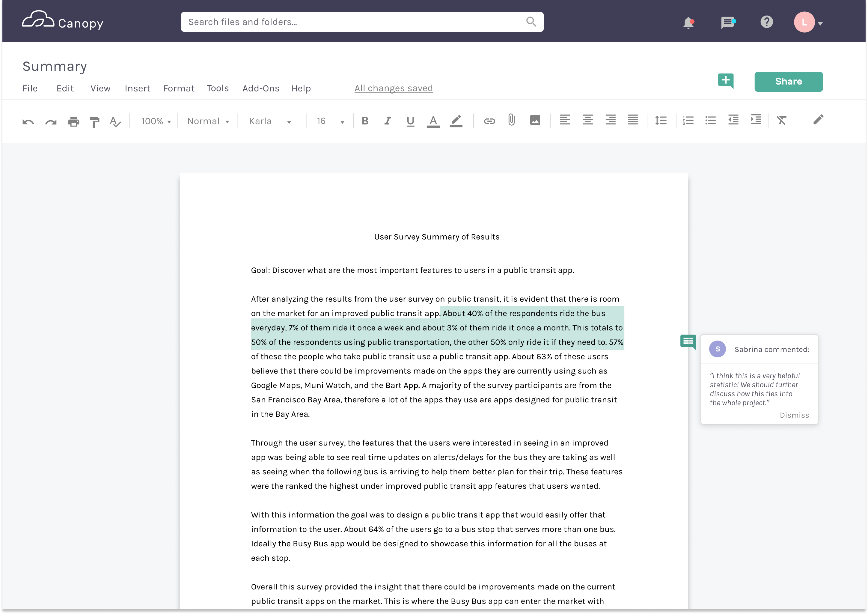Click the L user avatar
868x614 pixels.
click(x=804, y=22)
